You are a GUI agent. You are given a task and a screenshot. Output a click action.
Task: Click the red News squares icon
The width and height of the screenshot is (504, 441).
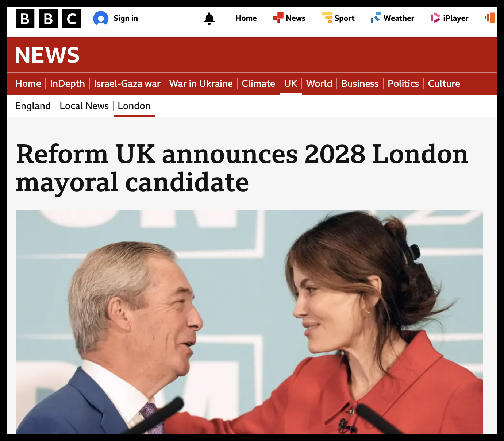(278, 18)
